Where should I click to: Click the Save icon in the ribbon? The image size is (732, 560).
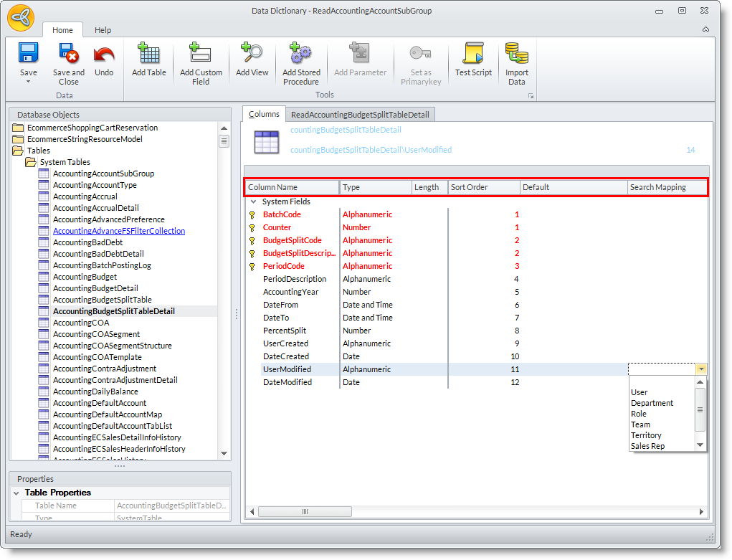(28, 54)
